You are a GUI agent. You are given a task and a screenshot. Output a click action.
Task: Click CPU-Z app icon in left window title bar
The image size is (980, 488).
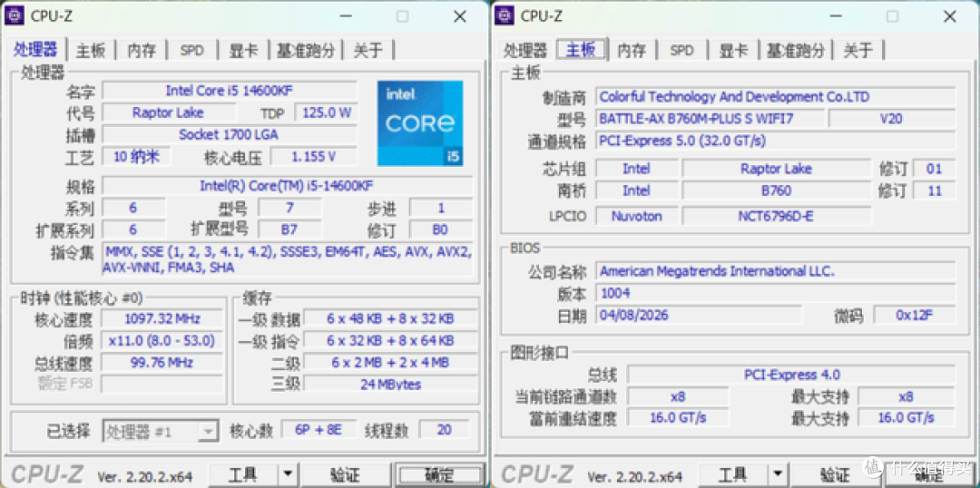tap(15, 15)
